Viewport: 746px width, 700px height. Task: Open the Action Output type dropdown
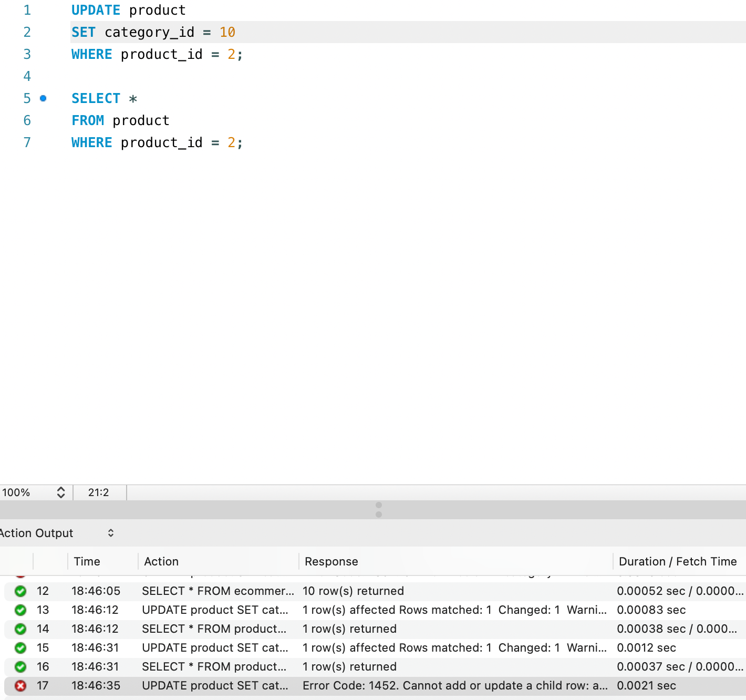[x=111, y=533]
